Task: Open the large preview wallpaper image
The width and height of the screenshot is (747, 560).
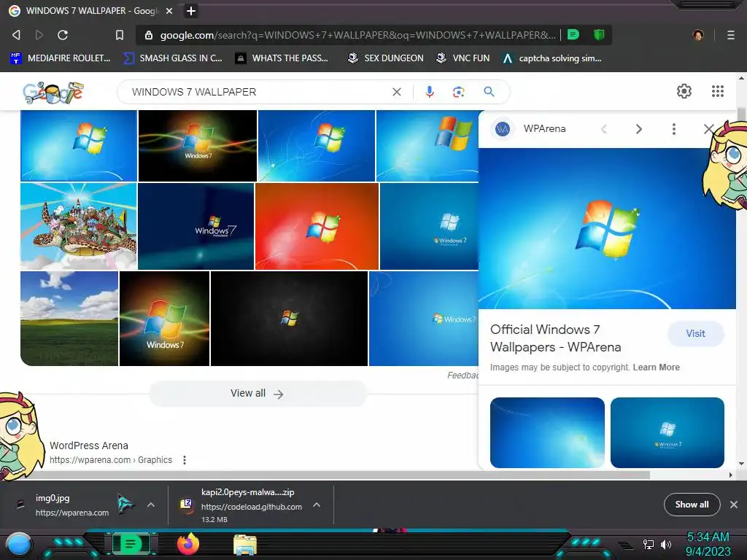Action: point(607,228)
